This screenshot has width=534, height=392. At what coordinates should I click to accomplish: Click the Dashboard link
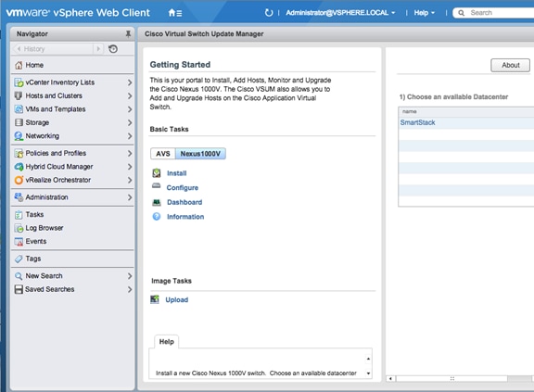point(184,202)
